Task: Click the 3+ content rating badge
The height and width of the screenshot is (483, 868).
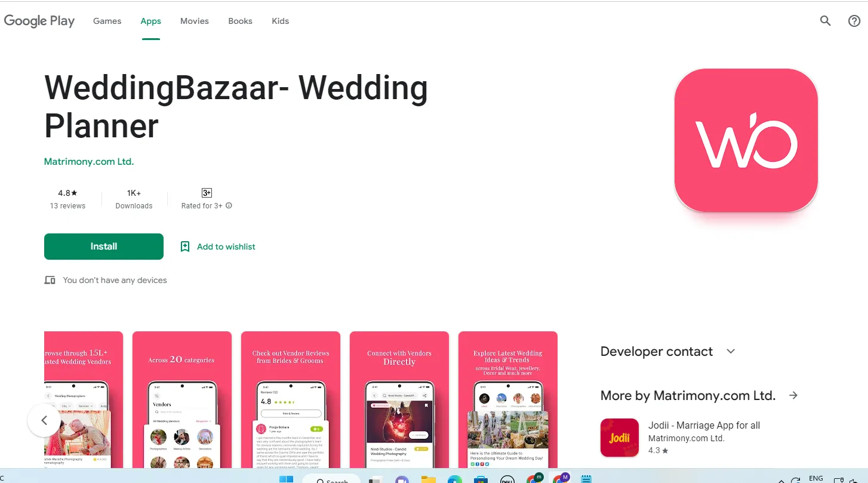Action: click(x=207, y=193)
